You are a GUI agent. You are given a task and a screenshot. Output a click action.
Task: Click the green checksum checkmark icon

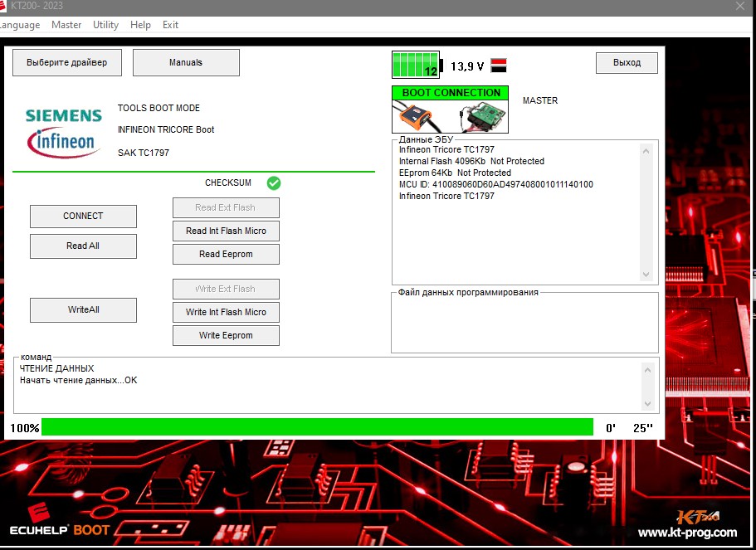click(x=274, y=183)
